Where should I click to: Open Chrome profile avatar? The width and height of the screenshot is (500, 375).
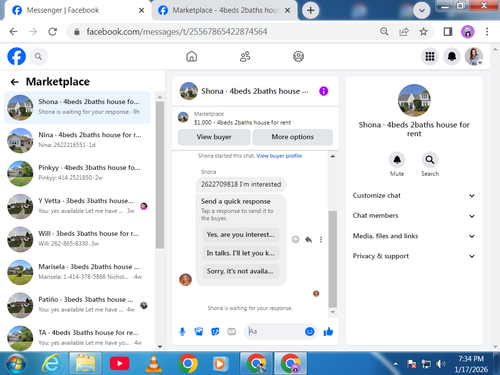click(x=468, y=32)
